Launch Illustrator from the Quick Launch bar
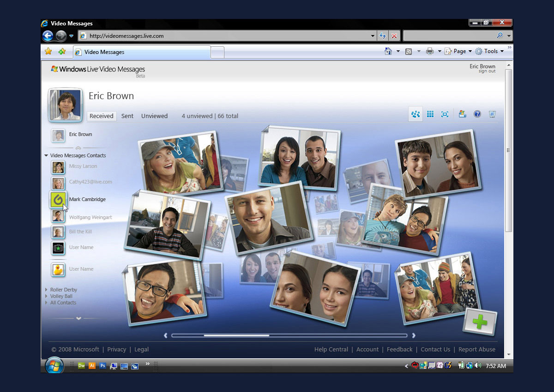 point(92,366)
